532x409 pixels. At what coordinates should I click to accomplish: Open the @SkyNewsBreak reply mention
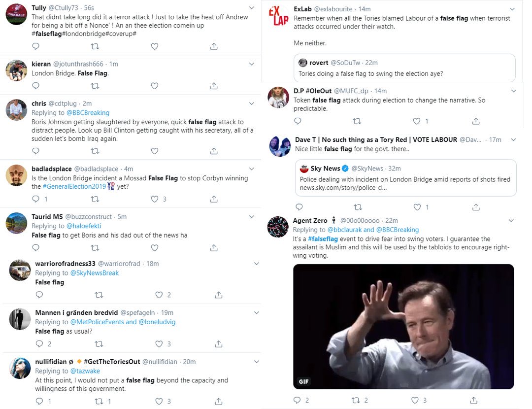(94, 273)
